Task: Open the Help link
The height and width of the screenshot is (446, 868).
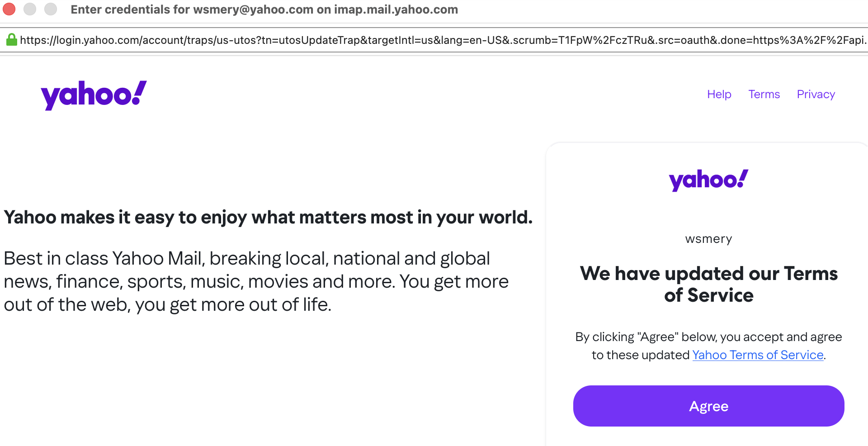Action: [719, 94]
